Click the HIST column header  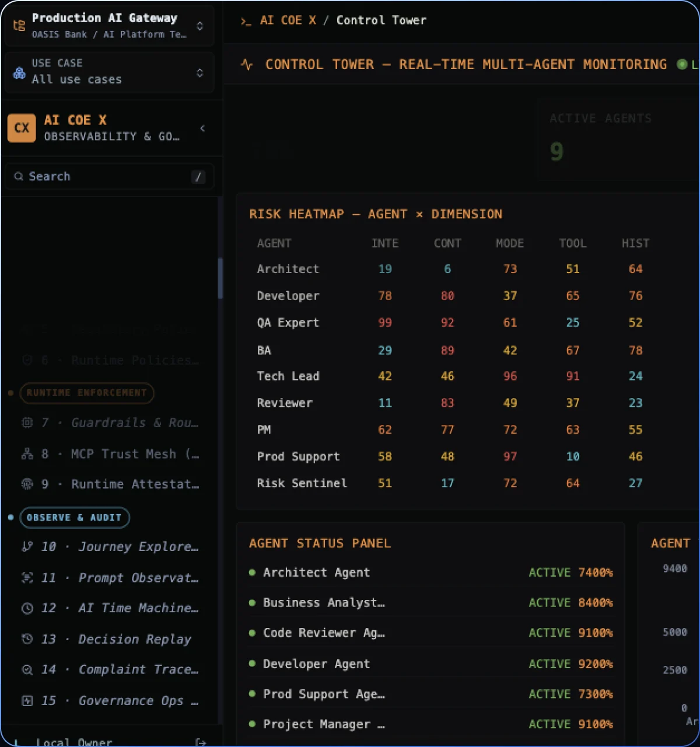(x=635, y=243)
